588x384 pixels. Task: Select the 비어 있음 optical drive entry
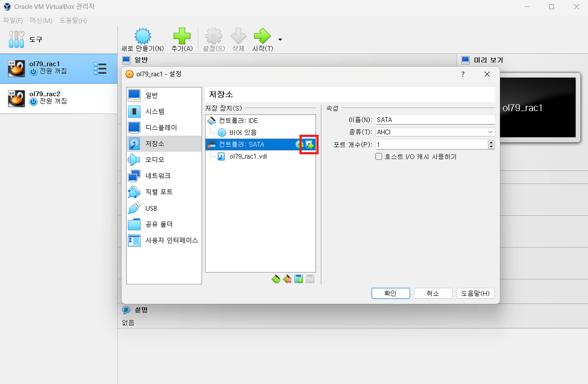pos(260,132)
